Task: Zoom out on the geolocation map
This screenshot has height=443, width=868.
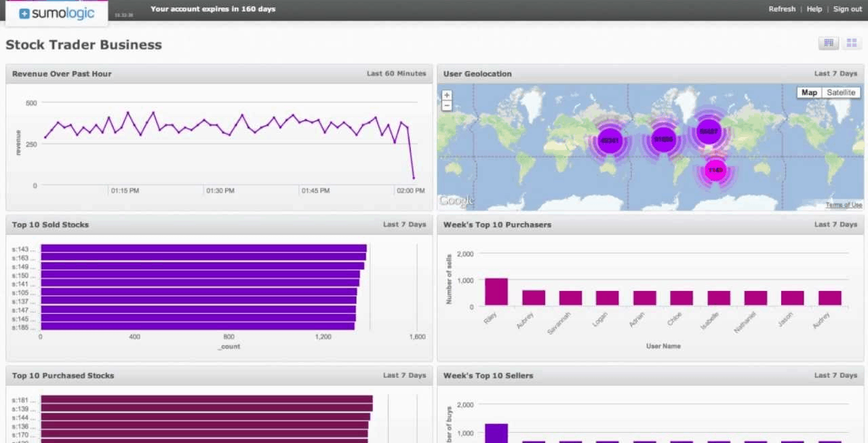Action: [x=447, y=105]
